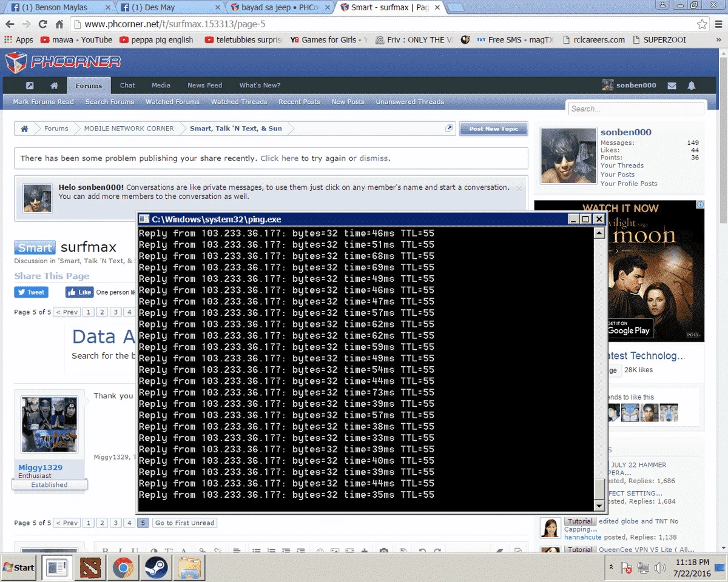Open the file explorer taskbar icon
This screenshot has width=728, height=582.
click(x=190, y=568)
